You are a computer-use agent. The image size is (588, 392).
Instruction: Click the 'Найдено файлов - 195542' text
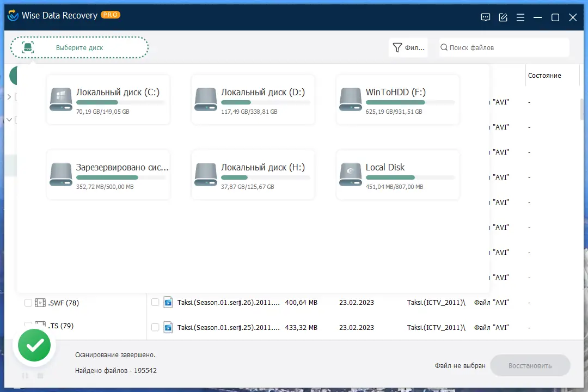tap(116, 371)
